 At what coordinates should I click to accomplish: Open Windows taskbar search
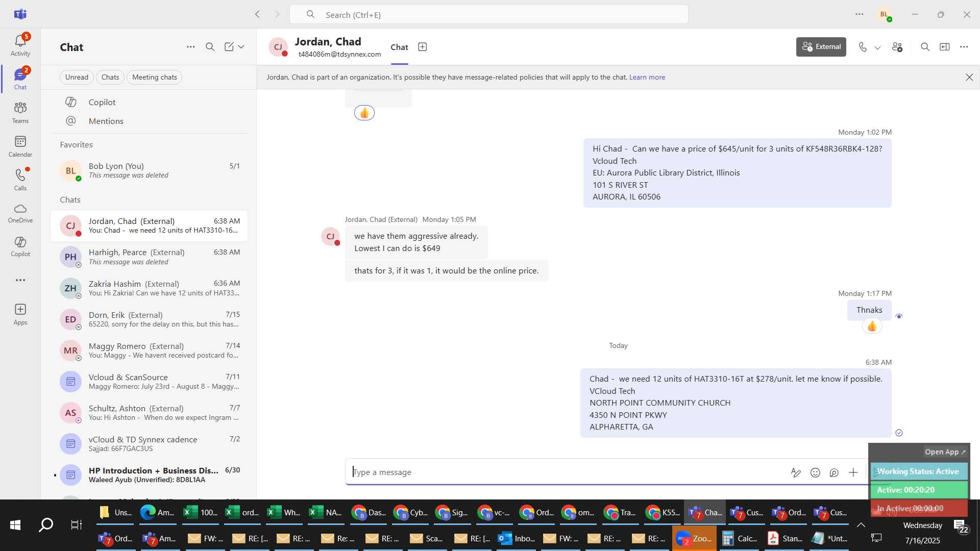click(46, 525)
